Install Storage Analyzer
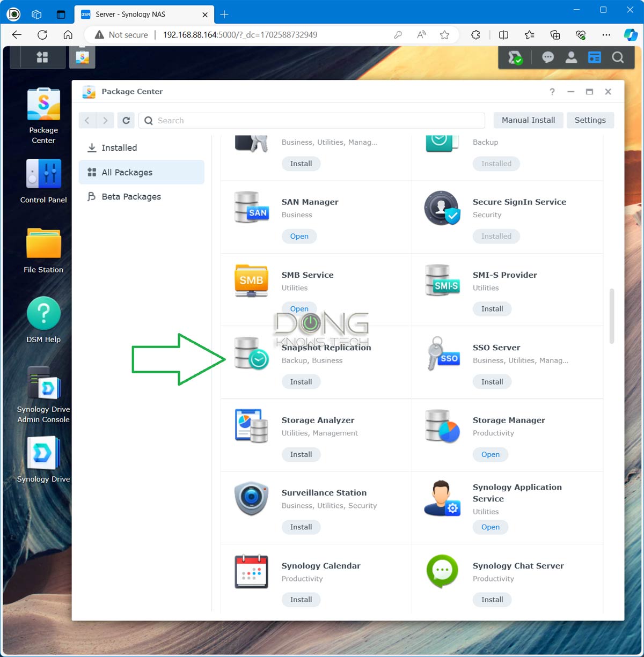This screenshot has height=657, width=644. click(x=301, y=454)
